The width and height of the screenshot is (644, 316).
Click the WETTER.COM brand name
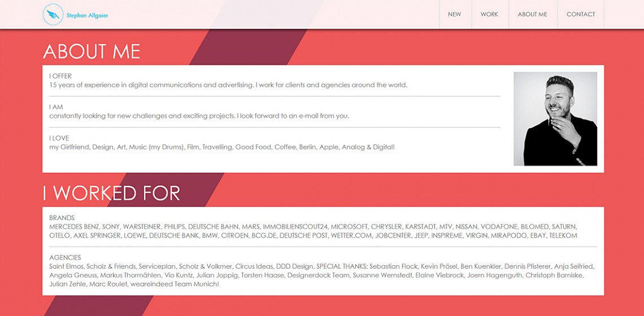(351, 236)
